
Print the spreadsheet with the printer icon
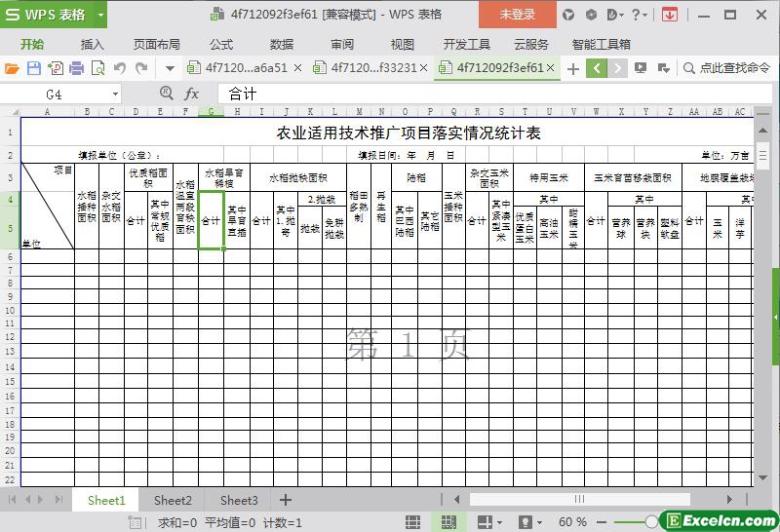(77, 67)
